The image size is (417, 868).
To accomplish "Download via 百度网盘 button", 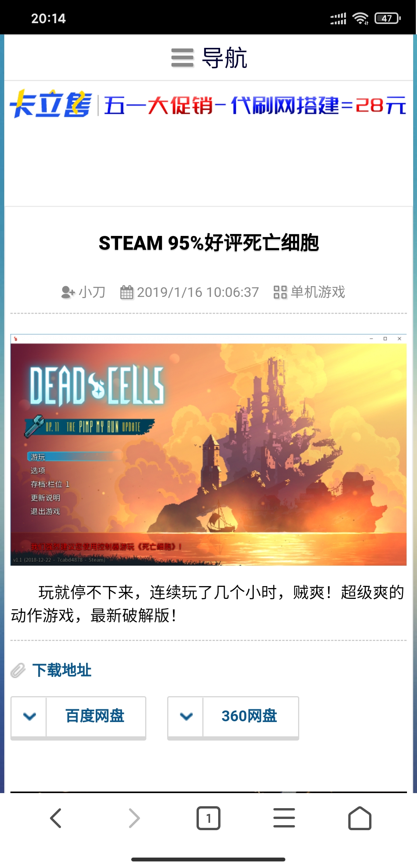I will point(95,717).
